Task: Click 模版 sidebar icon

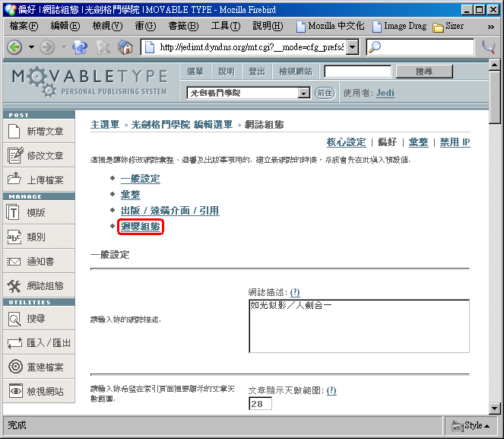Action: pos(13,212)
